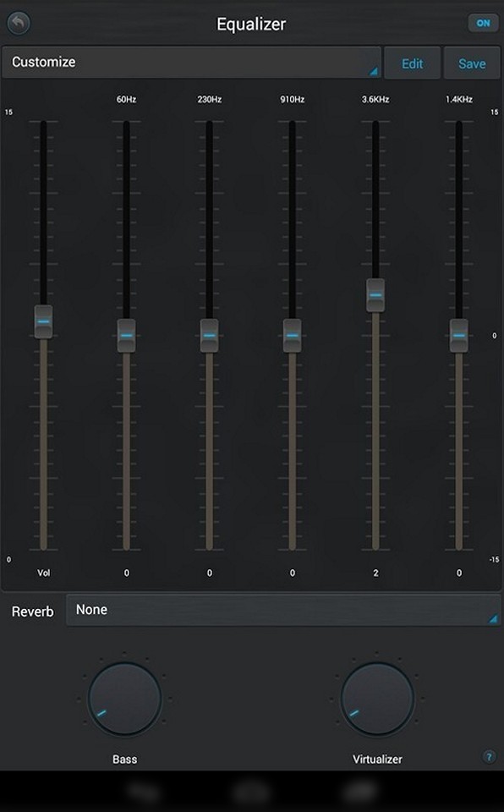Expand the Reverb None dropdown

pyautogui.click(x=283, y=611)
